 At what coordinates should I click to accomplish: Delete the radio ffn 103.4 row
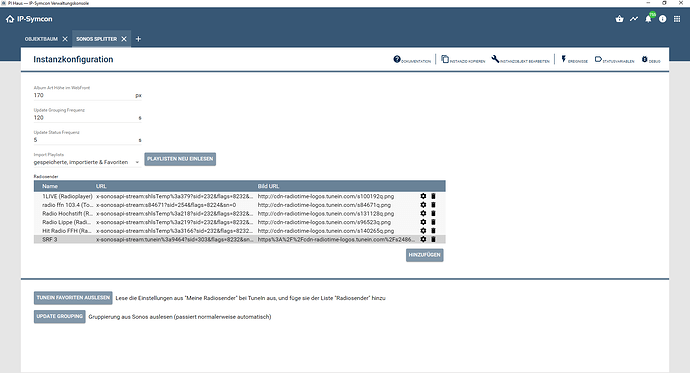click(x=433, y=205)
